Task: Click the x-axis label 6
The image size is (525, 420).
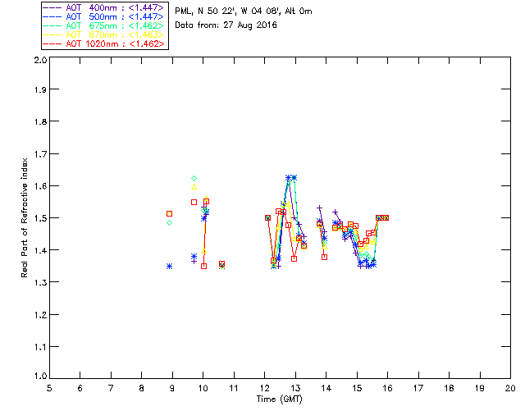Action: (80, 388)
